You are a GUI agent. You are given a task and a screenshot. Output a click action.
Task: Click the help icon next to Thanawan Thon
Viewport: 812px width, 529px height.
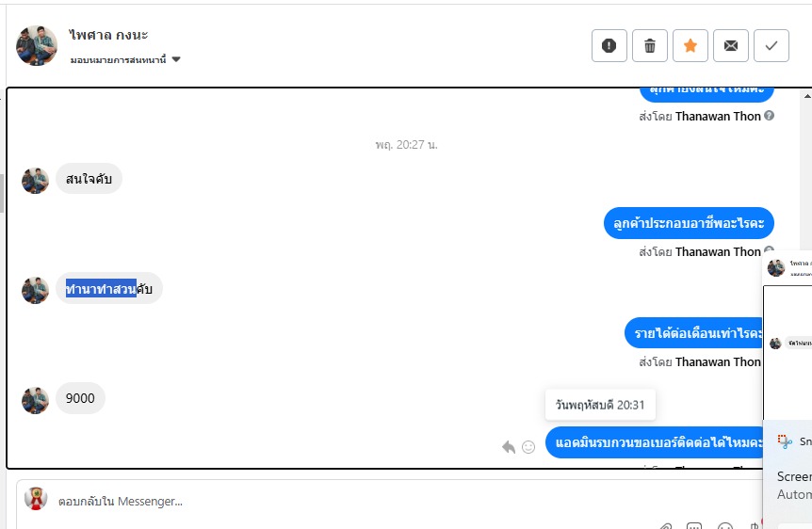point(769,116)
